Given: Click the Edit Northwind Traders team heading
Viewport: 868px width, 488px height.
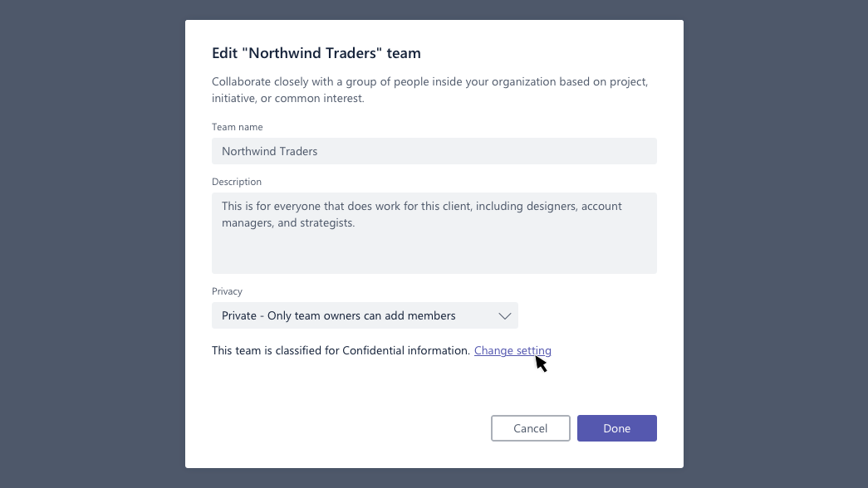Looking at the screenshot, I should pos(316,52).
